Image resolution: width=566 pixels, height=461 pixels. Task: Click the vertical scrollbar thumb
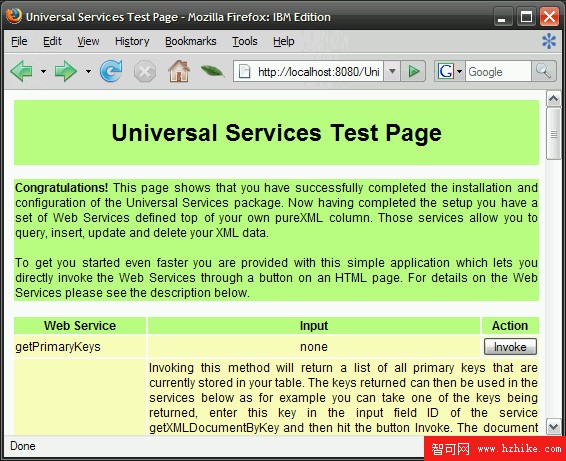pos(553,134)
